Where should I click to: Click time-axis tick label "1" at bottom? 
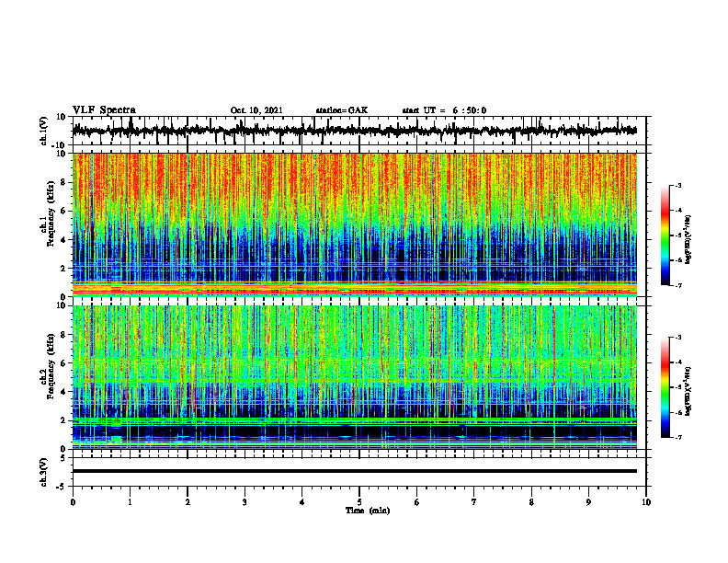click(130, 502)
